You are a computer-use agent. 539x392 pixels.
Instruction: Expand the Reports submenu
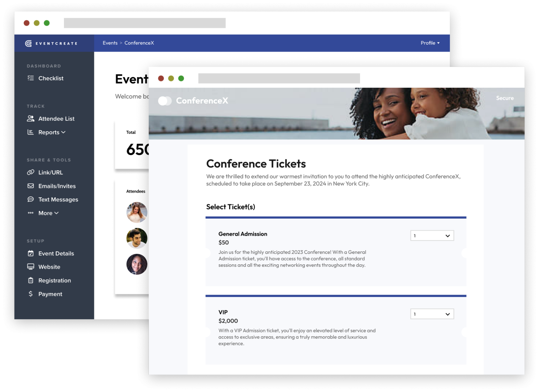52,132
